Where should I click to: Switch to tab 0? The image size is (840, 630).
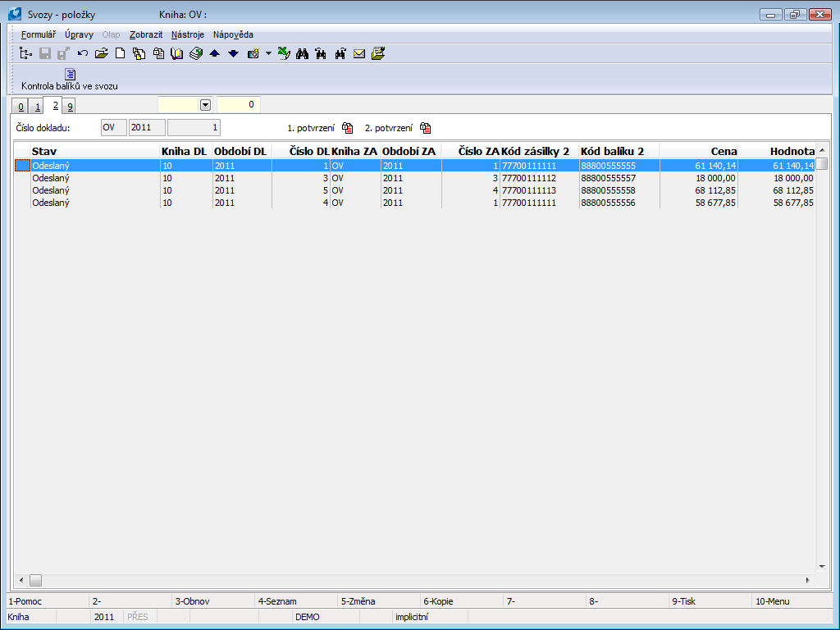(21, 107)
